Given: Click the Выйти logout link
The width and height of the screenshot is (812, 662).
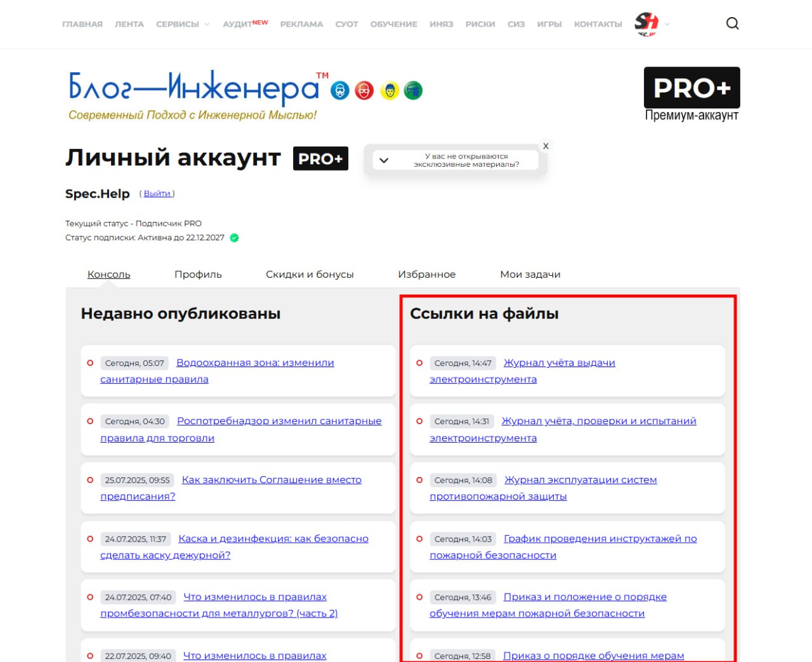Looking at the screenshot, I should click(157, 193).
